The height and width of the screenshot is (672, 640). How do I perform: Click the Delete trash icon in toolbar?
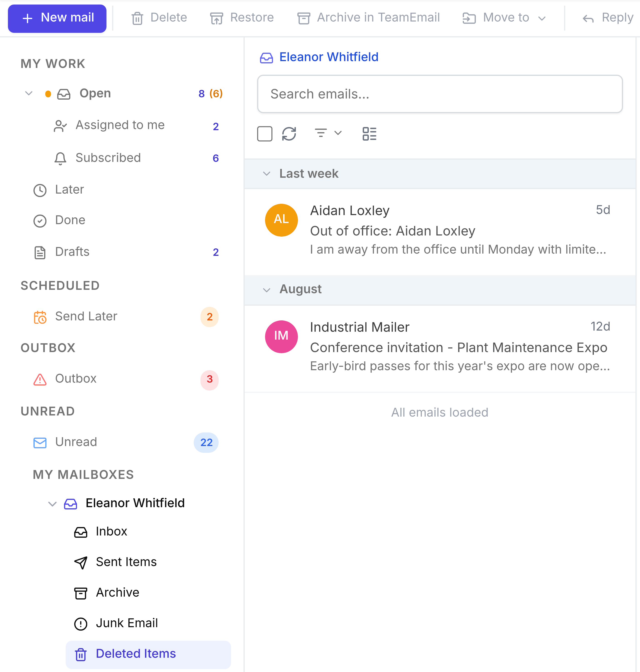click(137, 18)
